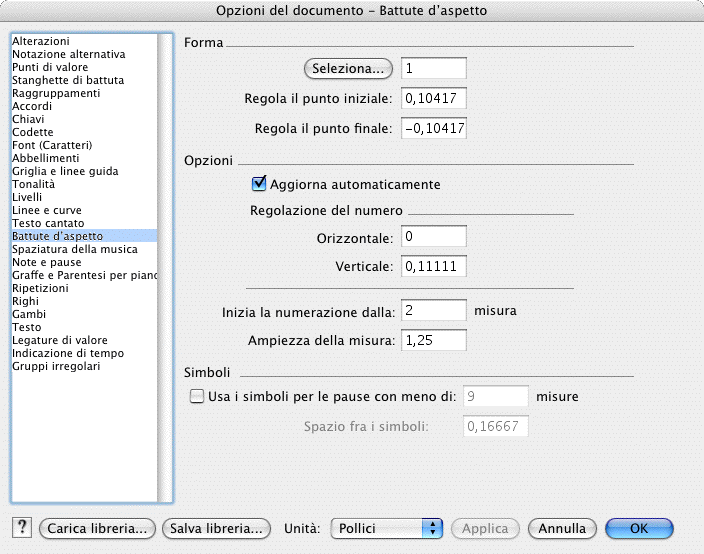Click the Seleziona... button
Viewport: 704px width, 554px height.
347,69
